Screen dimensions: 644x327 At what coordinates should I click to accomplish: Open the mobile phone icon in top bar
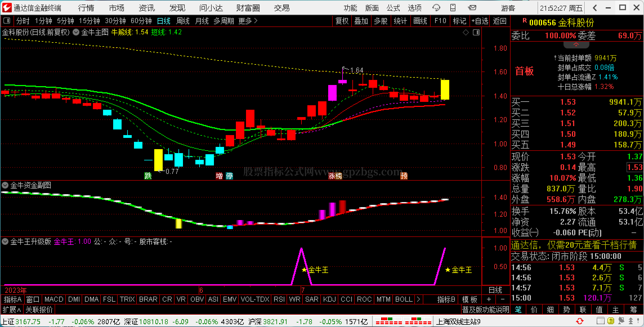click(453, 8)
